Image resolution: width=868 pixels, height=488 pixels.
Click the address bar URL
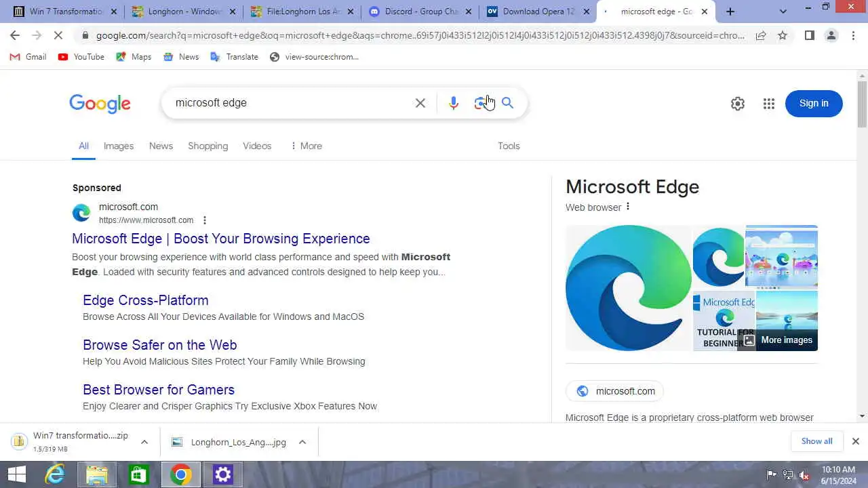point(420,36)
